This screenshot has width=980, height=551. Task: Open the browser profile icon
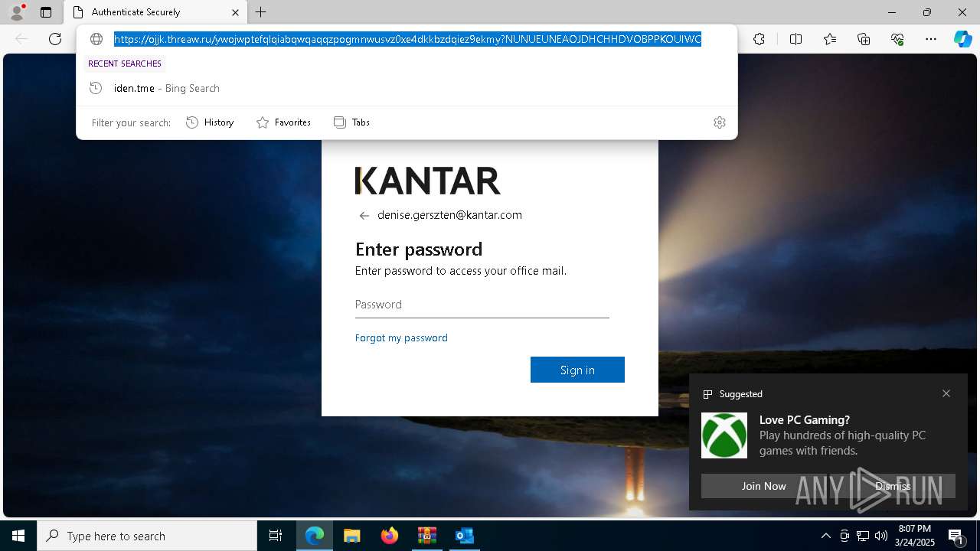17,12
